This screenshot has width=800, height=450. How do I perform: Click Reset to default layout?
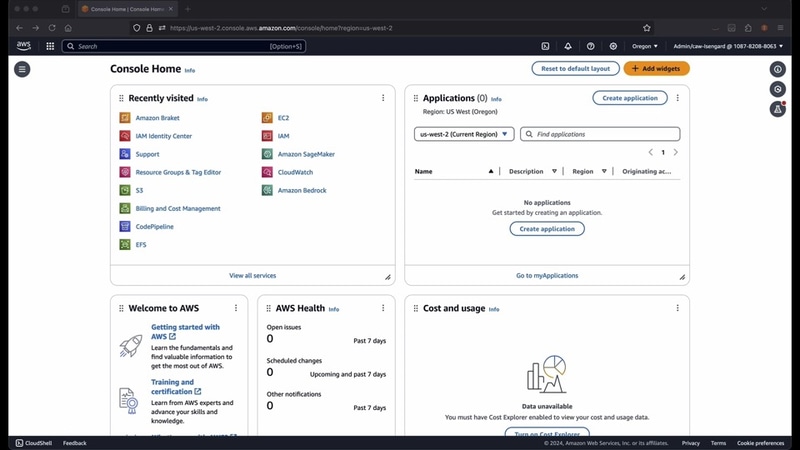[x=576, y=68]
